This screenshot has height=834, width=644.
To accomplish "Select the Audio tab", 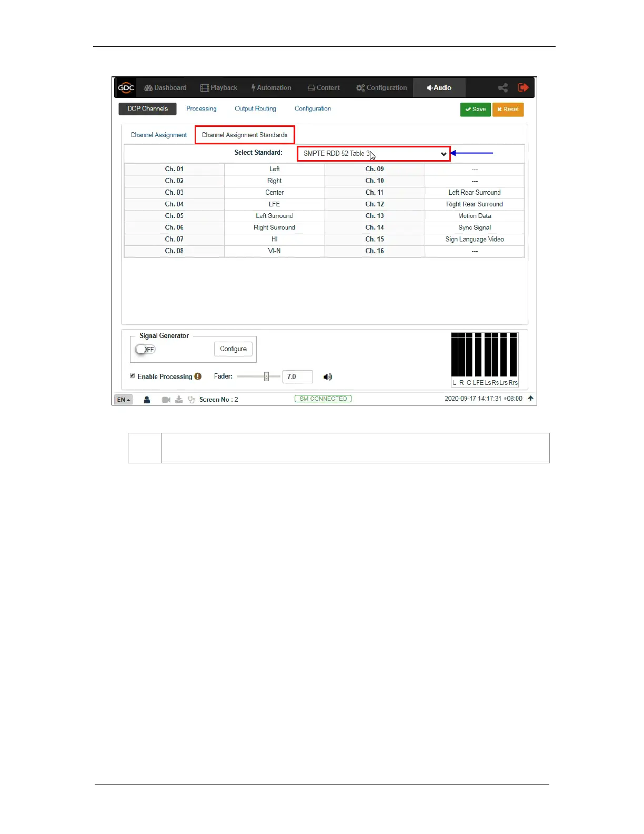I will coord(439,88).
